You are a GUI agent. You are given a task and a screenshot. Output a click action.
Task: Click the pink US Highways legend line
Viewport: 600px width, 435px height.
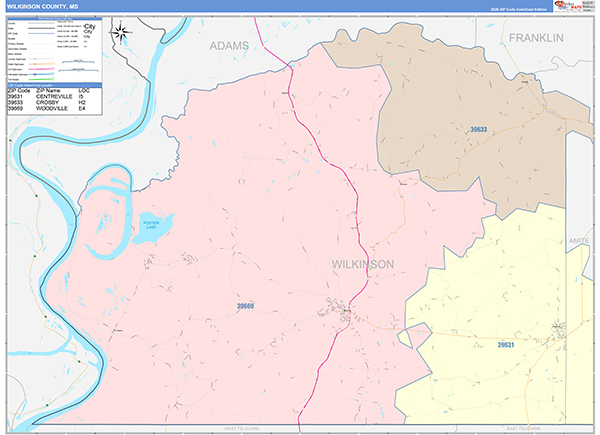pos(41,69)
